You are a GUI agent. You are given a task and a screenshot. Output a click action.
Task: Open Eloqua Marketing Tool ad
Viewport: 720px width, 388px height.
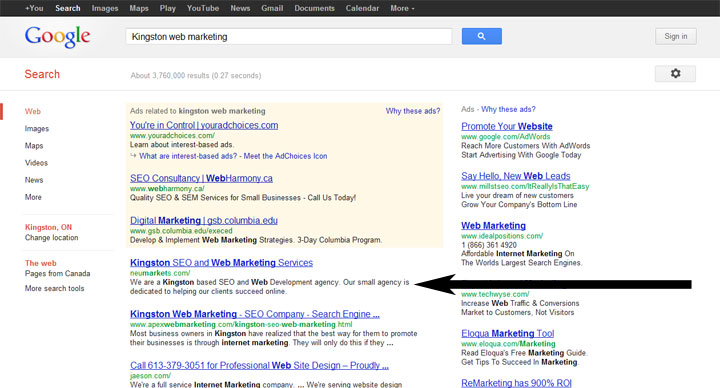[x=508, y=333]
